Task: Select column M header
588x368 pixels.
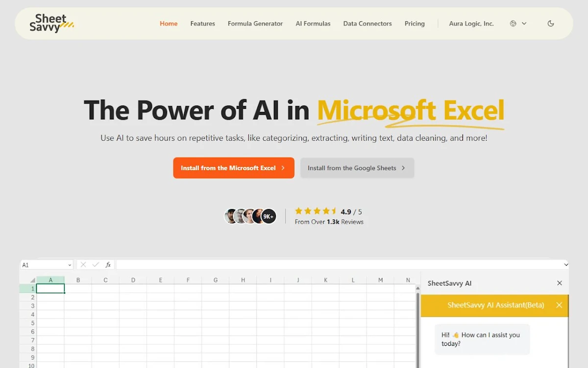Action: (381, 280)
